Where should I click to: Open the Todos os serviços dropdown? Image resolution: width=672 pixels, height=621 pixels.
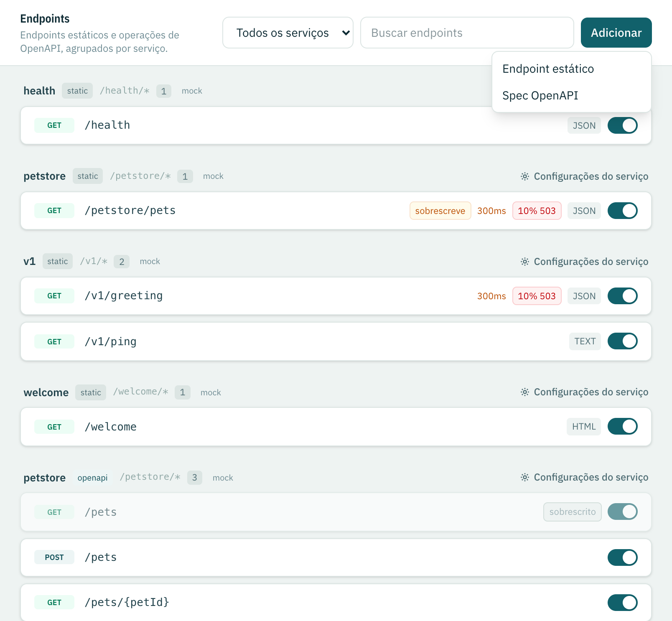pos(288,33)
